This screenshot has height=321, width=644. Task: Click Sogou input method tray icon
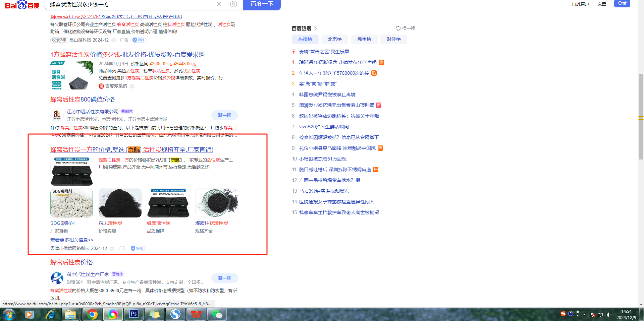point(563,314)
